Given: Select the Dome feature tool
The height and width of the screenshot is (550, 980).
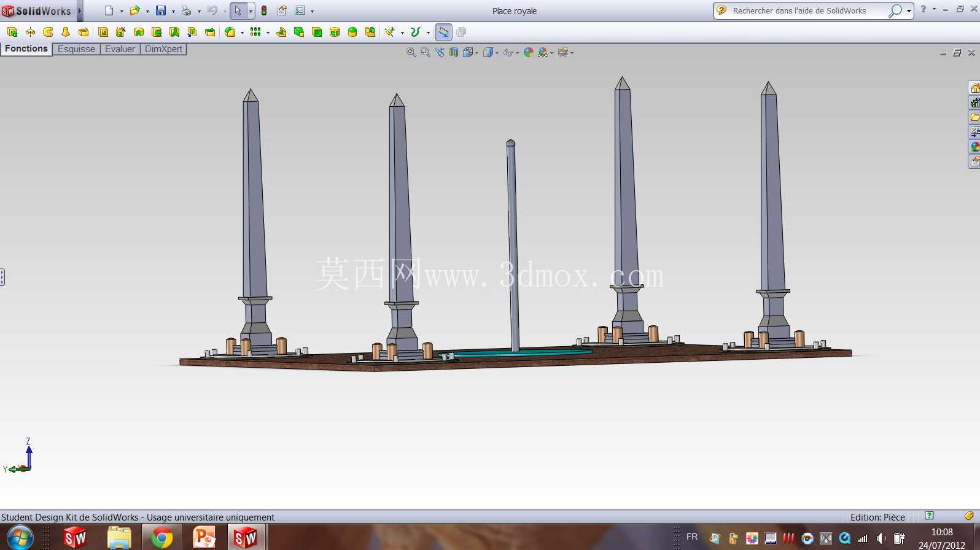Looking at the screenshot, I should tap(352, 32).
